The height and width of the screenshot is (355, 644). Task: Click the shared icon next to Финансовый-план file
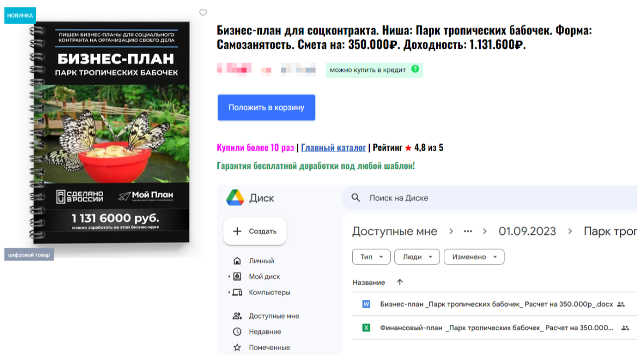pyautogui.click(x=625, y=328)
